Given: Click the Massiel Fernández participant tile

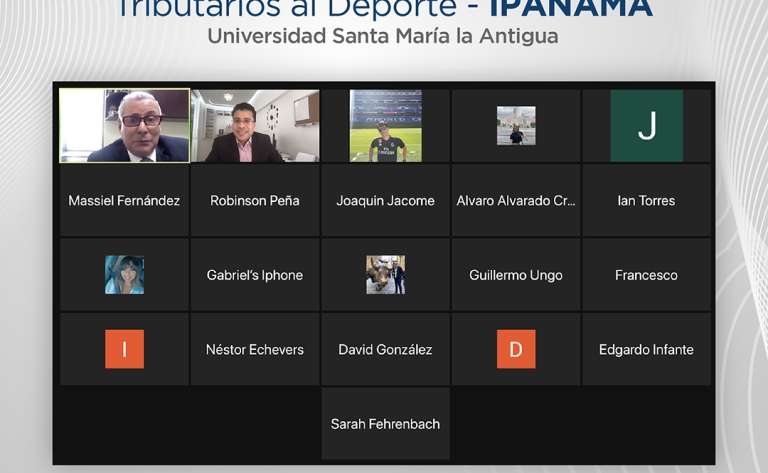Looking at the screenshot, I should (124, 201).
